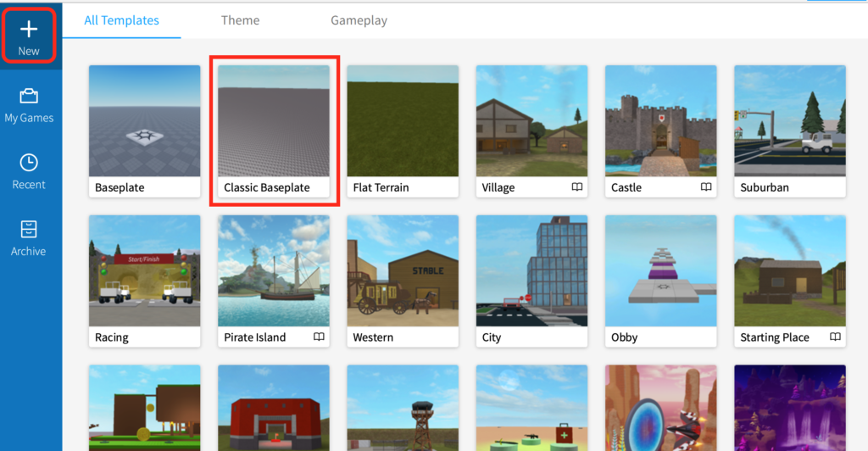Click the Suburban label text

[x=765, y=187]
